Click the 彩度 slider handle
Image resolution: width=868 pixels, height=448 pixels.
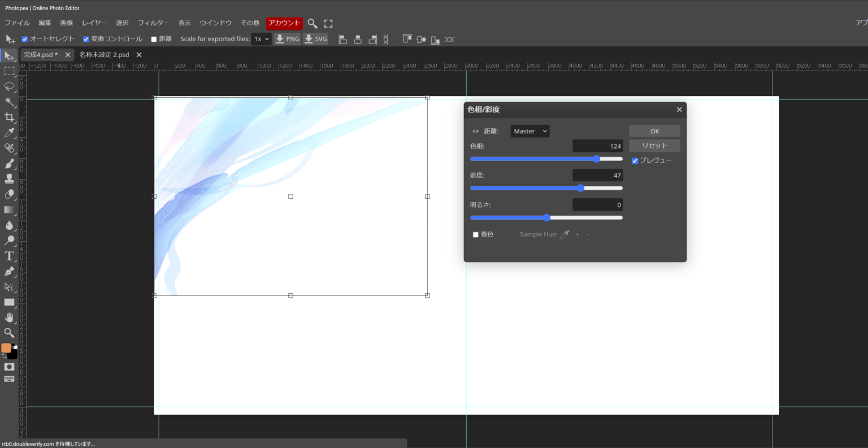click(580, 188)
